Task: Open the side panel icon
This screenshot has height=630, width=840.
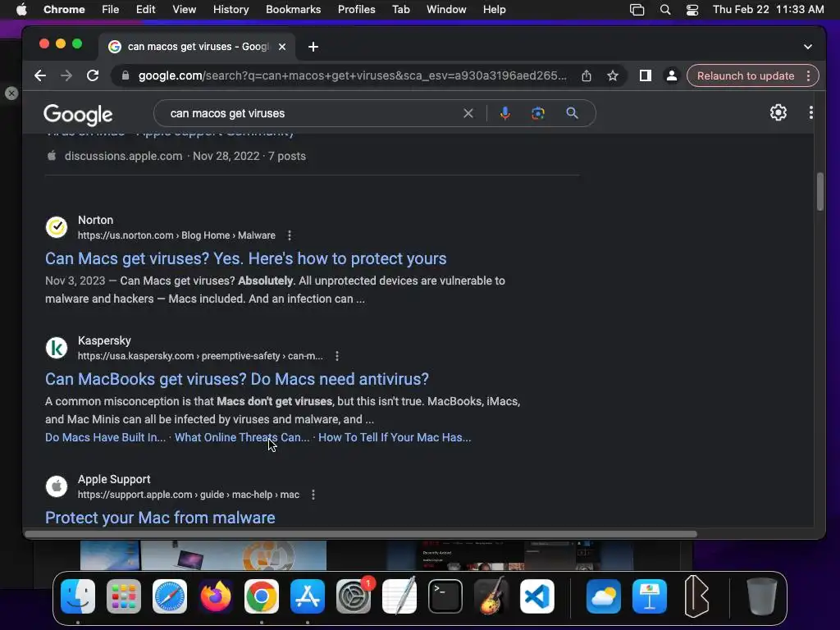Action: point(646,75)
